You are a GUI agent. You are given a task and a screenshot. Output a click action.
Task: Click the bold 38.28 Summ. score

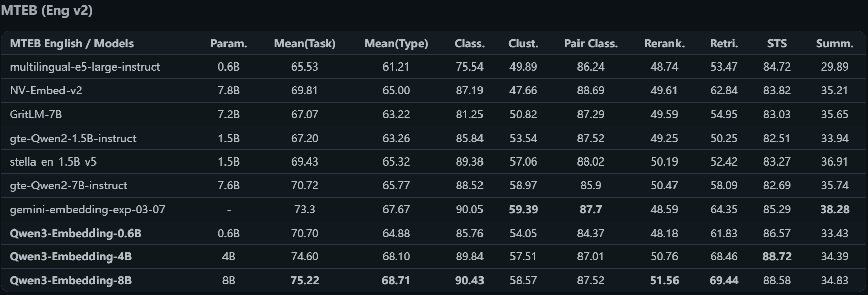click(x=834, y=210)
